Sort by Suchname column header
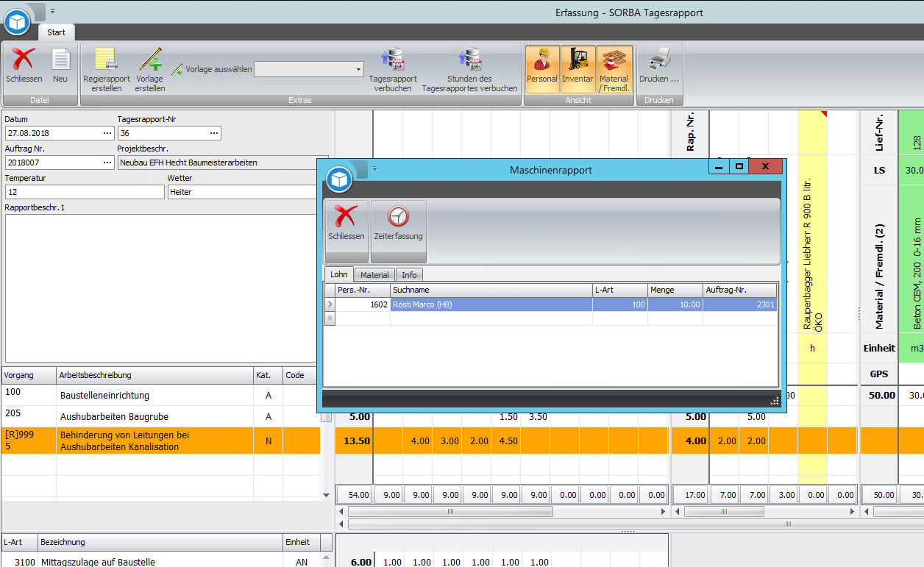The image size is (924, 567). (x=491, y=290)
